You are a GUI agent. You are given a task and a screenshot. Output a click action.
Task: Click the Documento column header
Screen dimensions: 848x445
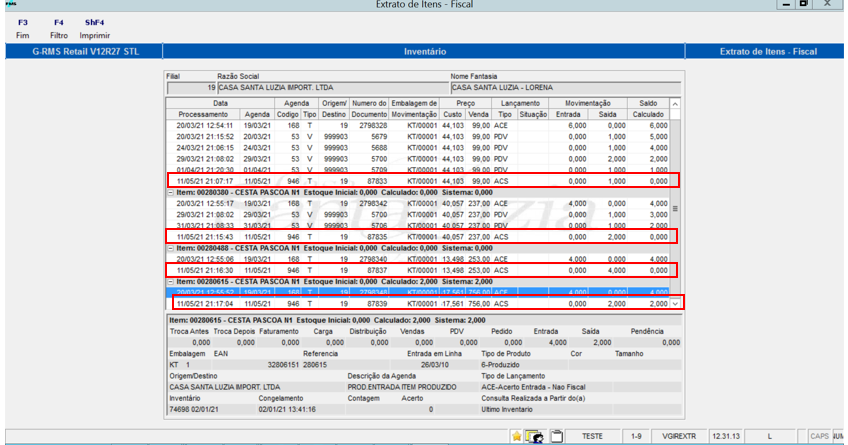(x=369, y=115)
